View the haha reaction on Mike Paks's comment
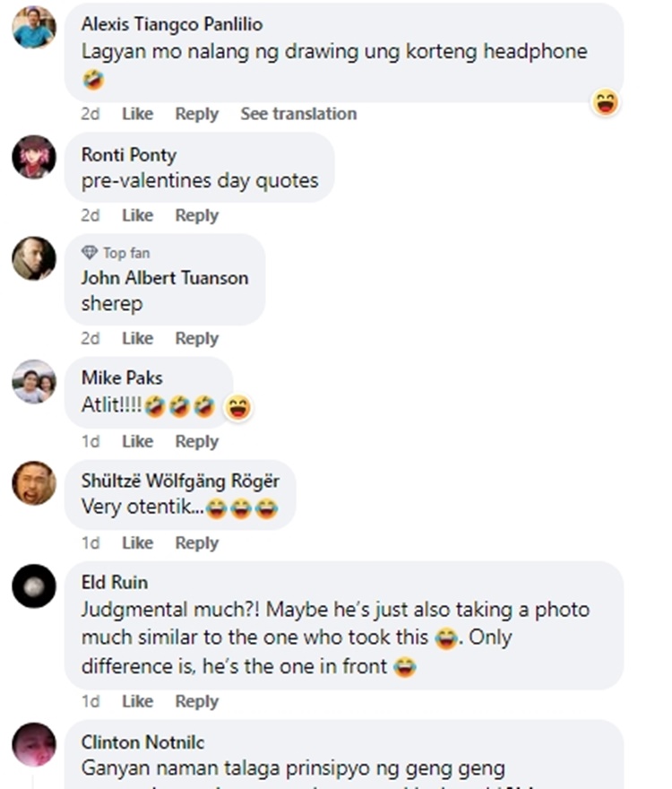This screenshot has width=672, height=789. coord(238,408)
